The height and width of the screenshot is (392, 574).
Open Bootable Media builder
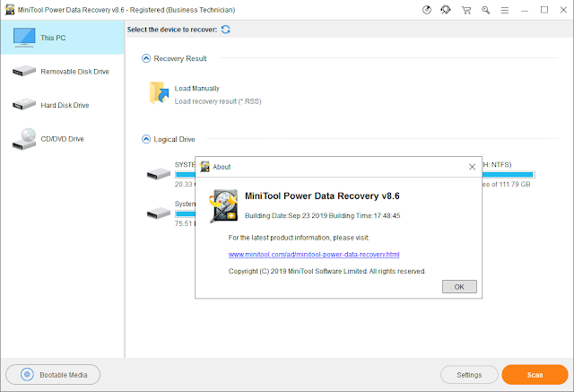pyautogui.click(x=53, y=374)
